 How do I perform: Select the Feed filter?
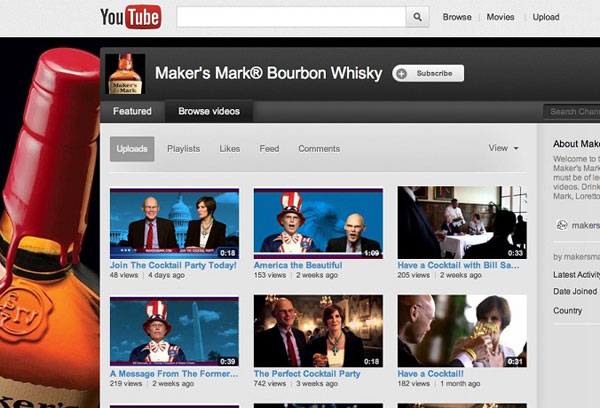269,149
